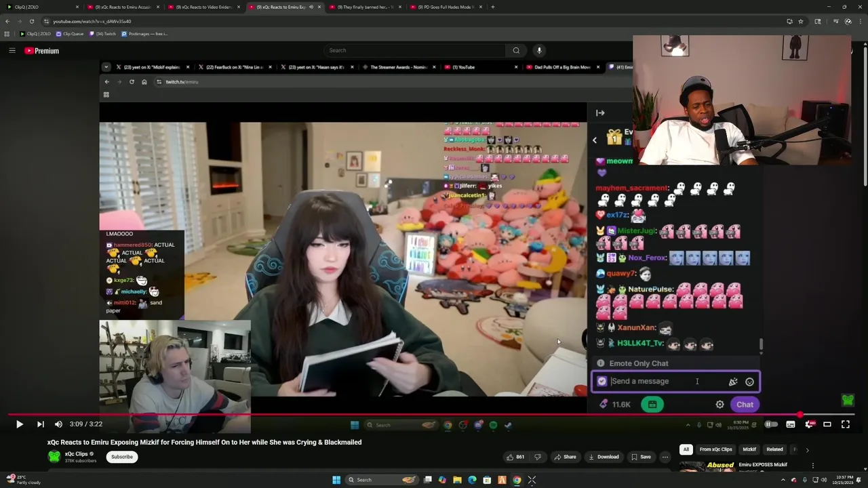The width and height of the screenshot is (868, 488).
Task: Click the YouTube page scrollbar
Action: 865,115
